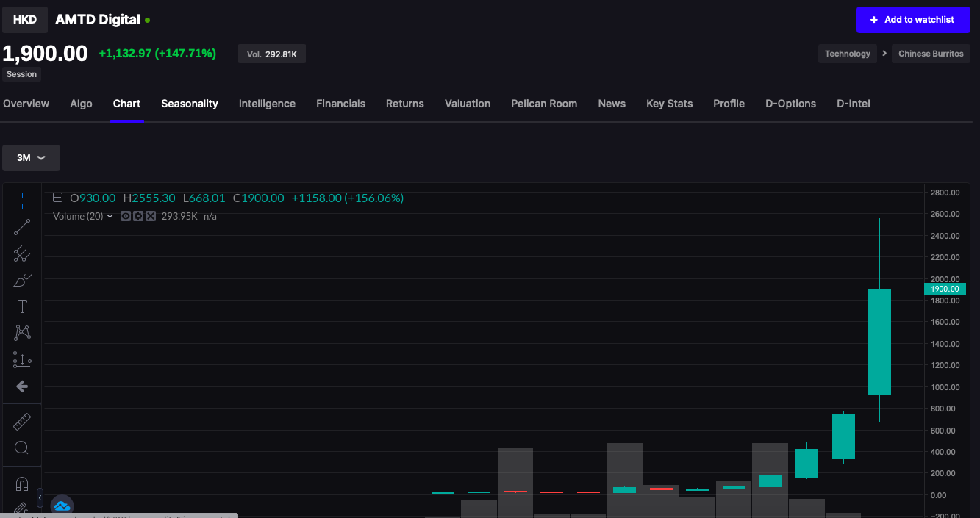Click the 1000.00 price axis label
The width and height of the screenshot is (980, 518).
(x=945, y=387)
